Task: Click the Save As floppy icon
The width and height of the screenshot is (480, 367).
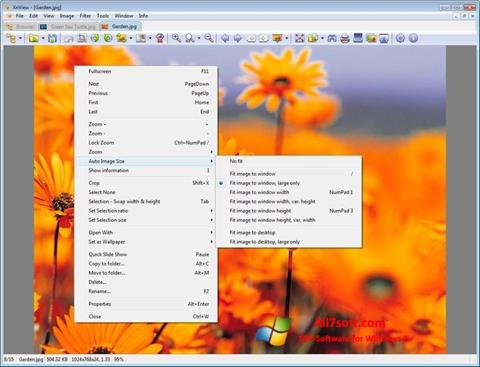Action: [x=52, y=38]
